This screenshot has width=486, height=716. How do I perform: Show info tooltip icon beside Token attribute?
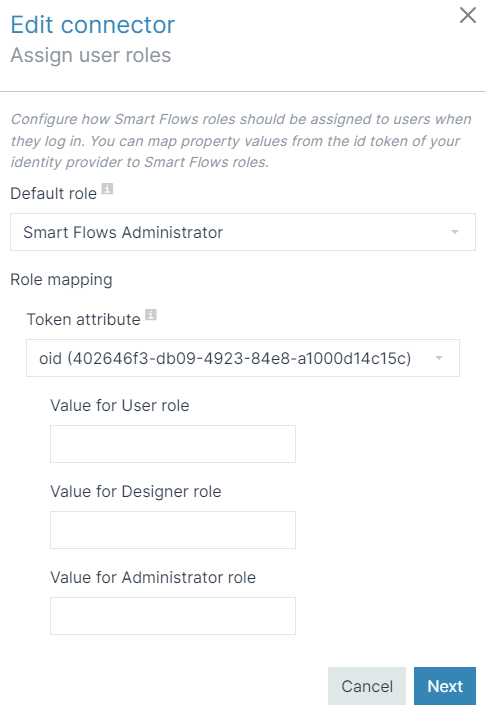[x=151, y=315]
